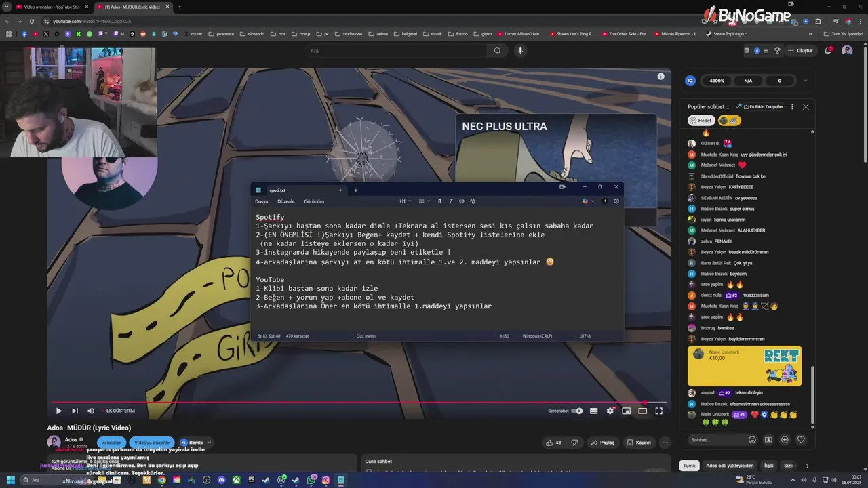This screenshot has height=488, width=868.
Task: Add new tab in Notepad
Action: pos(355,190)
